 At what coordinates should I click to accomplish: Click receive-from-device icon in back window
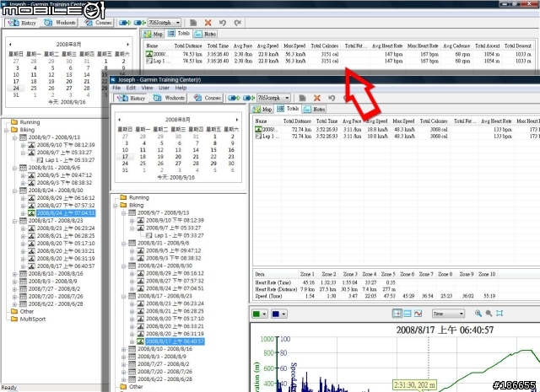click(x=139, y=23)
